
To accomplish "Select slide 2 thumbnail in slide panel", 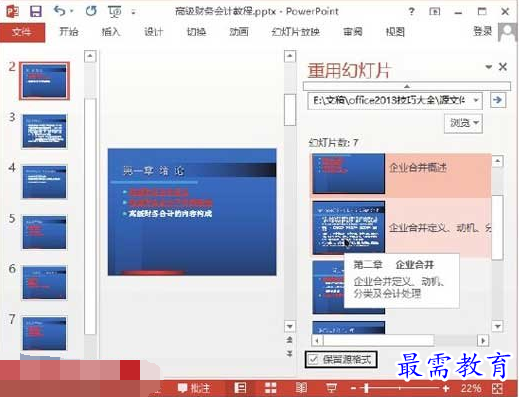I will click(44, 81).
